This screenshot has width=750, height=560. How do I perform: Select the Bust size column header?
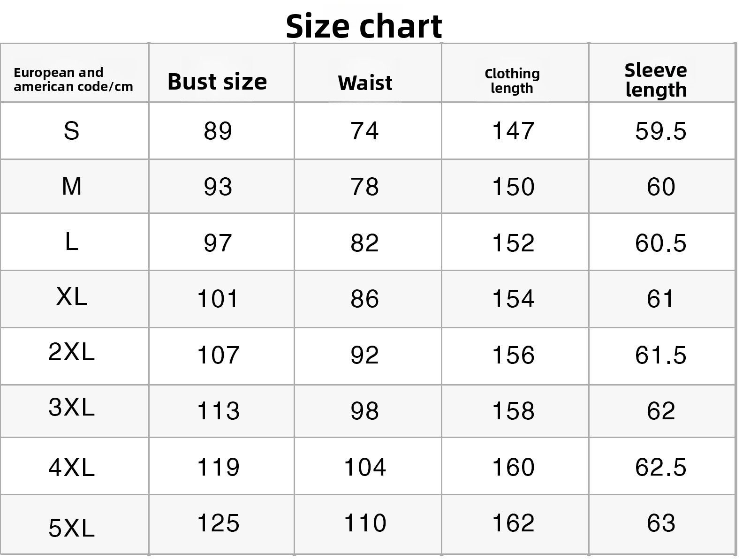click(217, 82)
